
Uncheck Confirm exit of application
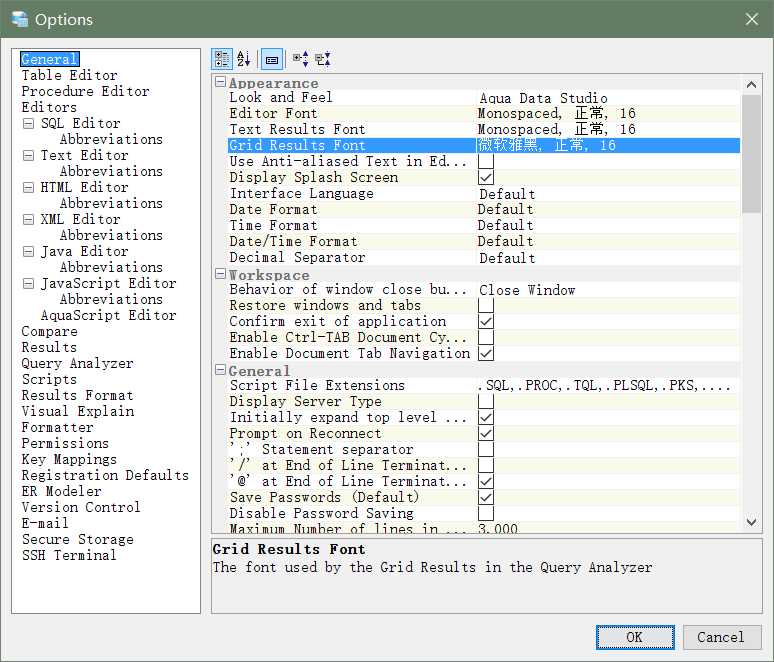click(486, 321)
